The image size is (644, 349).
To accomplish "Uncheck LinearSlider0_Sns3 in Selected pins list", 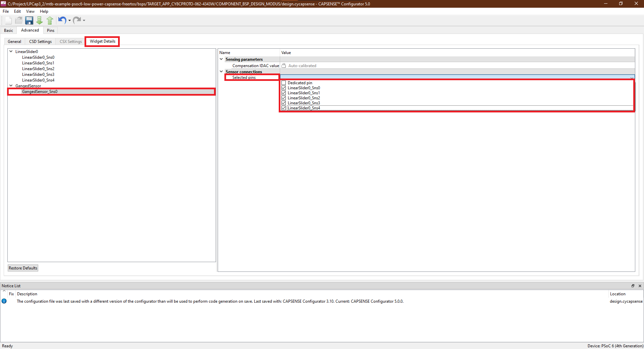I will 284,103.
